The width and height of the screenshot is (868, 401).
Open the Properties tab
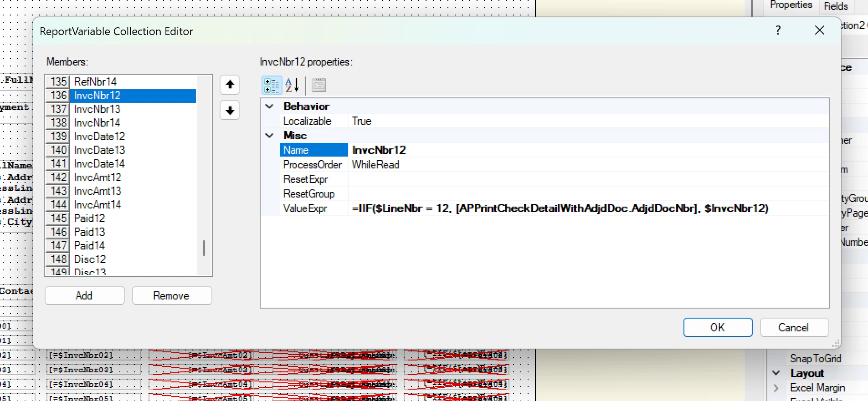pyautogui.click(x=791, y=5)
